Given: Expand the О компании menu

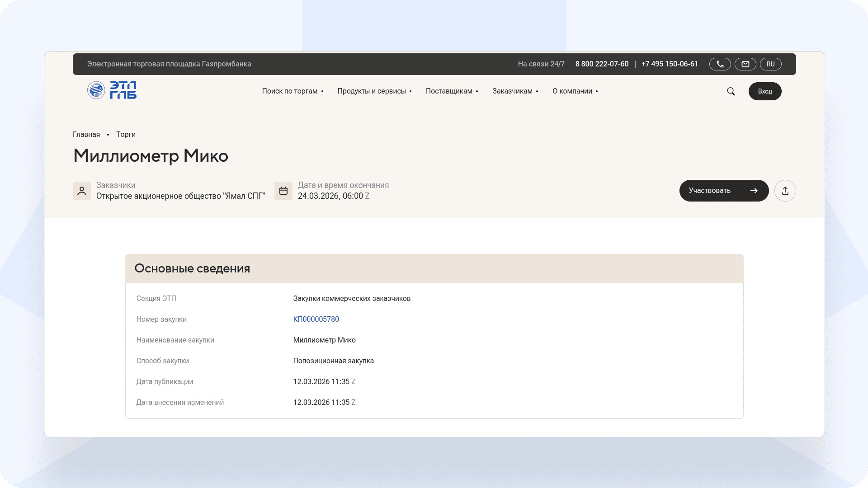Looking at the screenshot, I should 575,91.
